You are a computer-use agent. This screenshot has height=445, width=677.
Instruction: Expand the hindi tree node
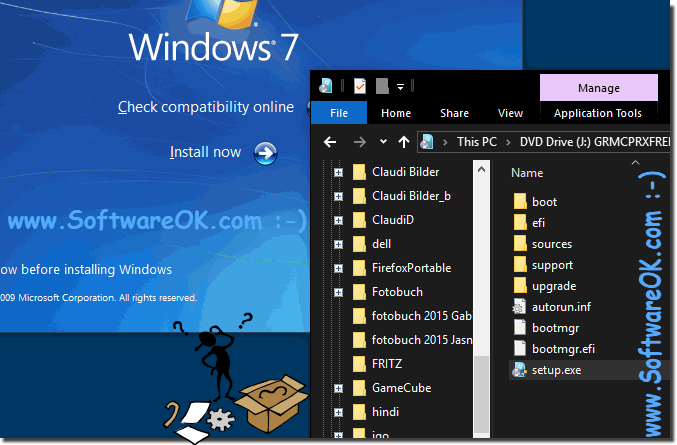(x=338, y=413)
